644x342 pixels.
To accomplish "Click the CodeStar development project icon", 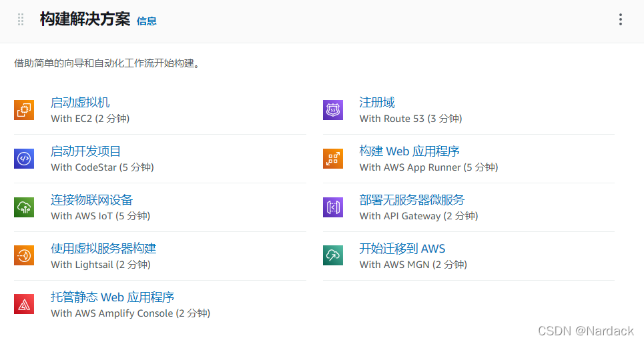I will click(24, 159).
